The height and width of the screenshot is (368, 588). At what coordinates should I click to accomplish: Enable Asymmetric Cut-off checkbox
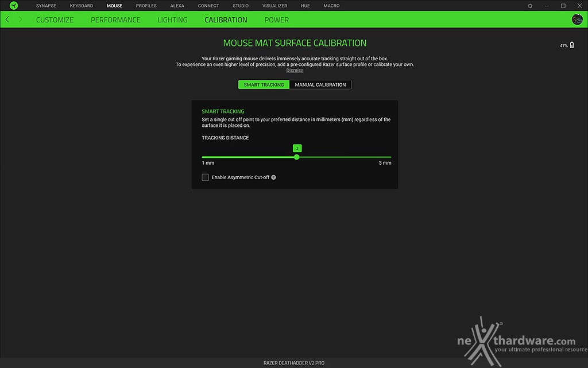click(205, 177)
